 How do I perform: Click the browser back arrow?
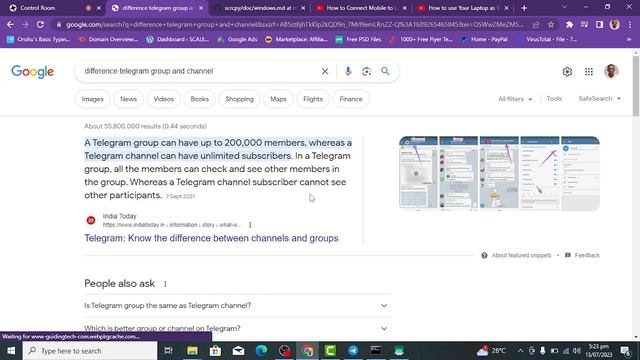click(x=10, y=24)
